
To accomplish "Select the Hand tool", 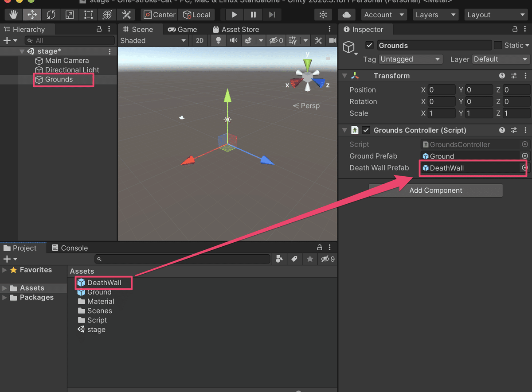I will pyautogui.click(x=14, y=15).
